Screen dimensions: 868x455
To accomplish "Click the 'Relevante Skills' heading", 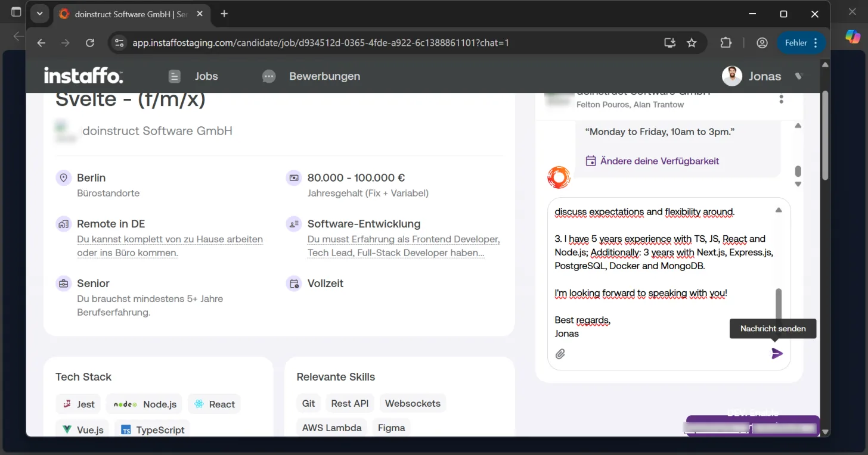I will 336,377.
